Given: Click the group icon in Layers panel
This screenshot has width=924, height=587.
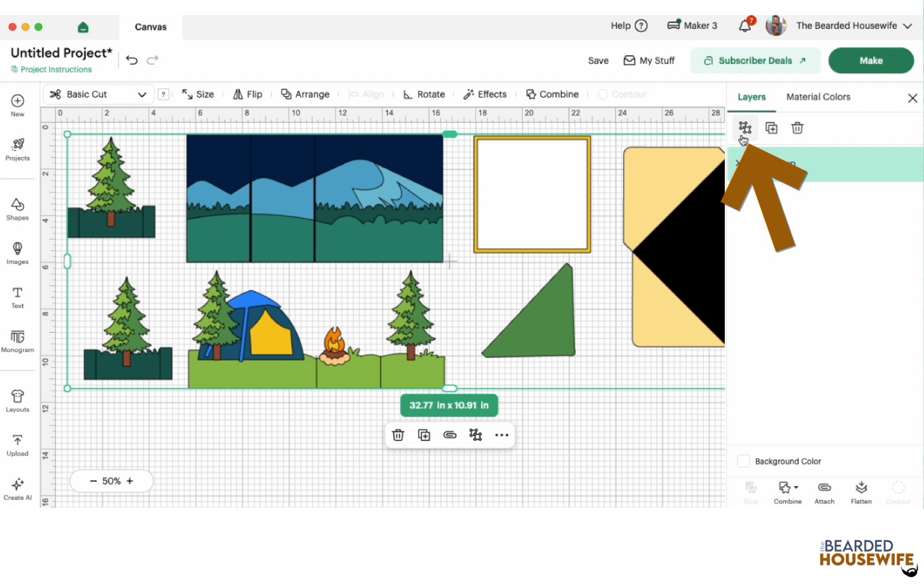Looking at the screenshot, I should [x=745, y=128].
